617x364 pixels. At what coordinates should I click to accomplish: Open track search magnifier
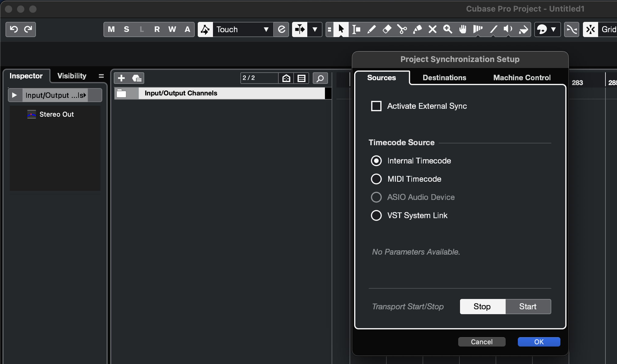(320, 78)
